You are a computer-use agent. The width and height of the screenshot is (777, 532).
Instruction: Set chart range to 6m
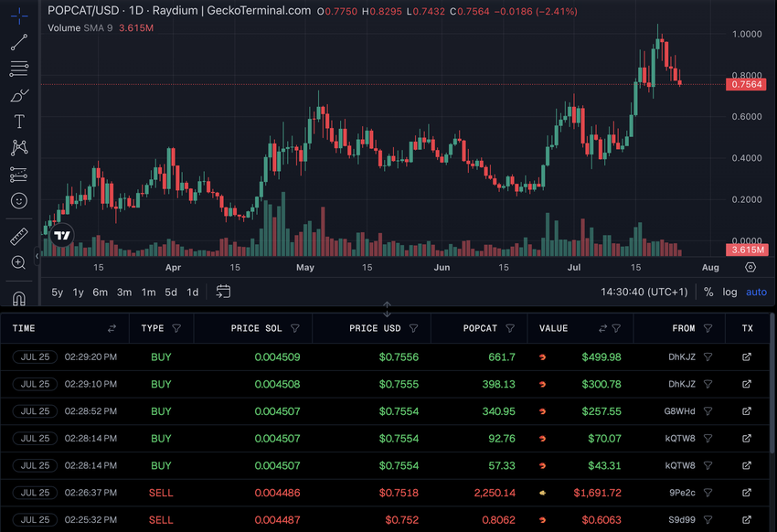[101, 293]
